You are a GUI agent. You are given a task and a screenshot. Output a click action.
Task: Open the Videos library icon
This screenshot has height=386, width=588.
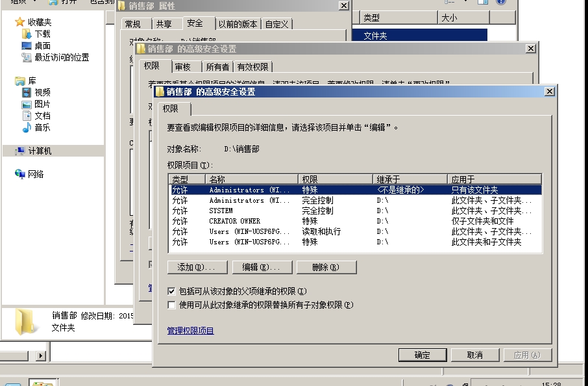click(x=26, y=92)
